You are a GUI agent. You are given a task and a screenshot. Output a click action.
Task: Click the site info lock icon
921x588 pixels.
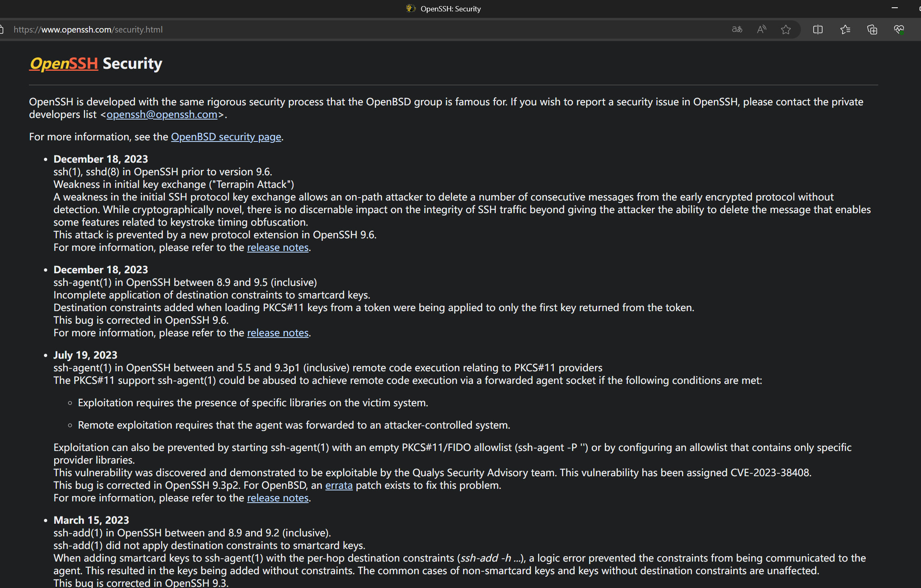pos(2,29)
